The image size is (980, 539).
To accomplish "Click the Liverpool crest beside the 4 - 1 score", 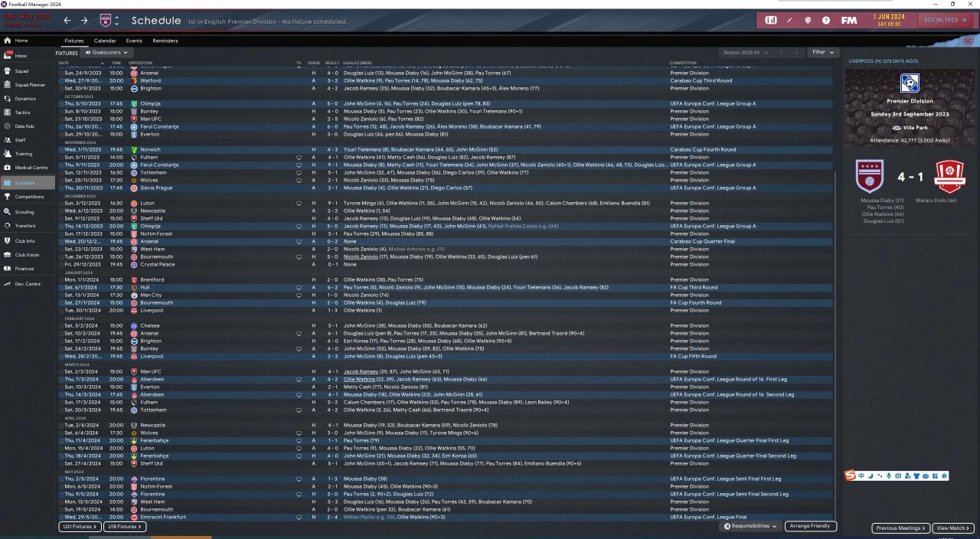I will 950,176.
